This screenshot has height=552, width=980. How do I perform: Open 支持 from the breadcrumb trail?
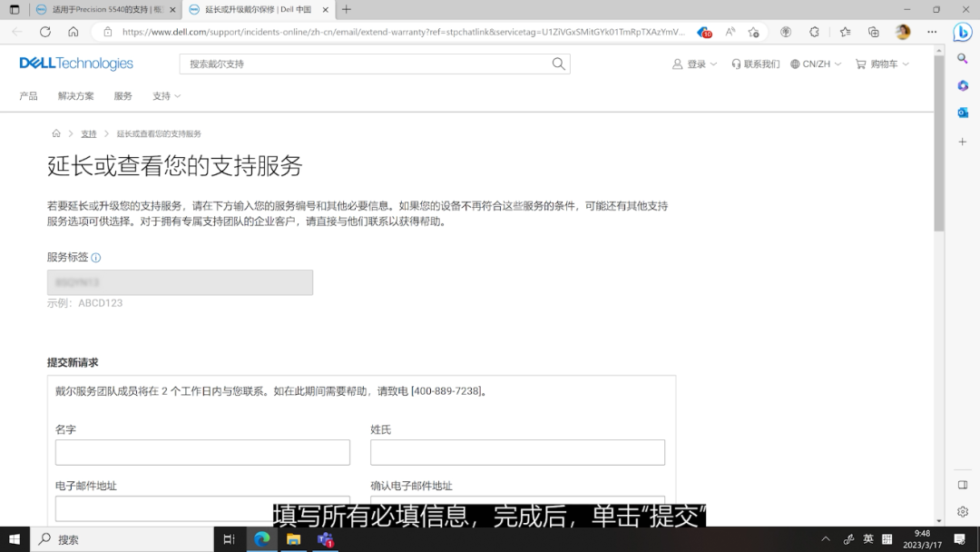point(88,133)
